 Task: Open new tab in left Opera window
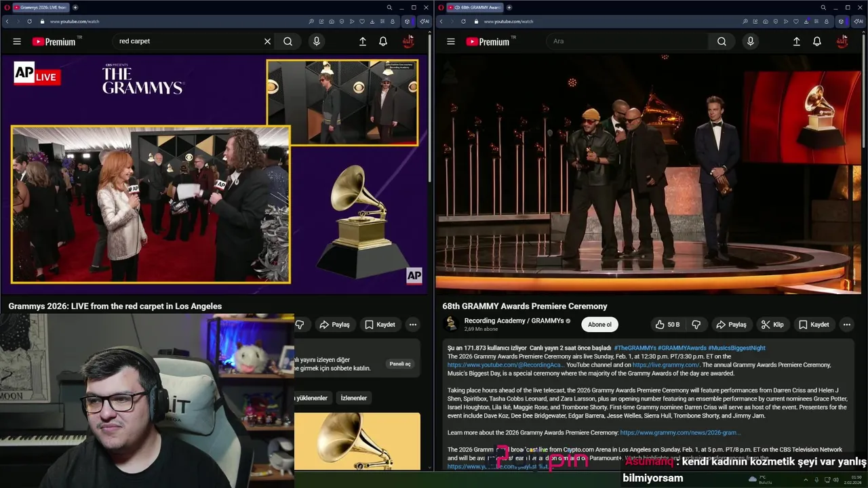click(75, 7)
